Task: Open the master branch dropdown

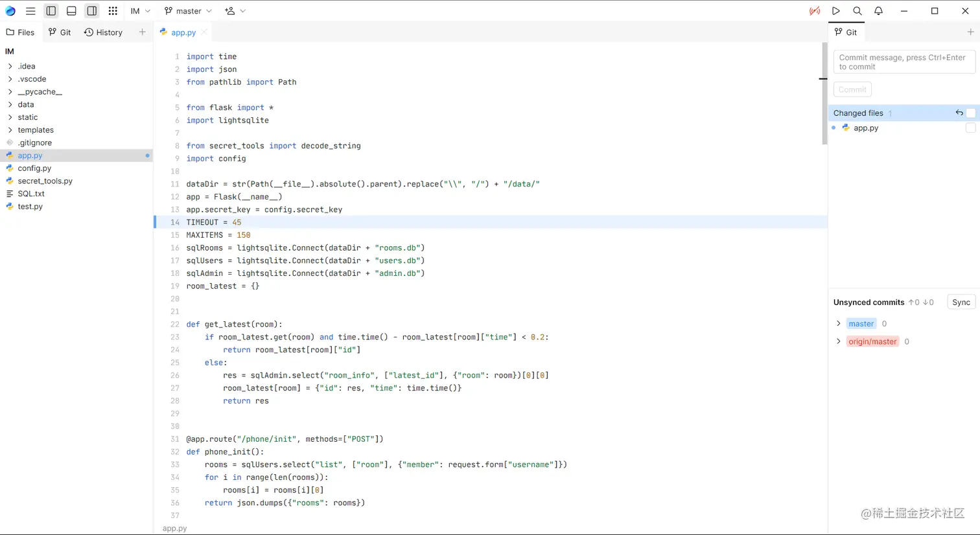Action: pos(188,11)
